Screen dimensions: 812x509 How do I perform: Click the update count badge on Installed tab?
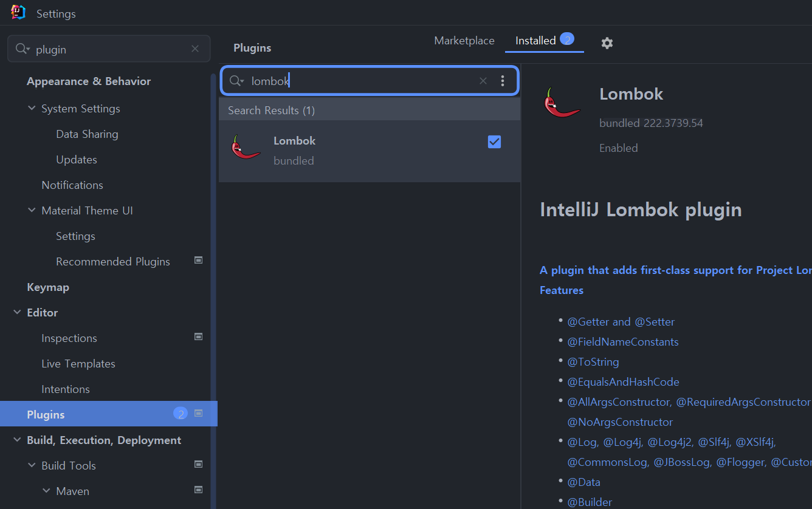click(x=567, y=39)
